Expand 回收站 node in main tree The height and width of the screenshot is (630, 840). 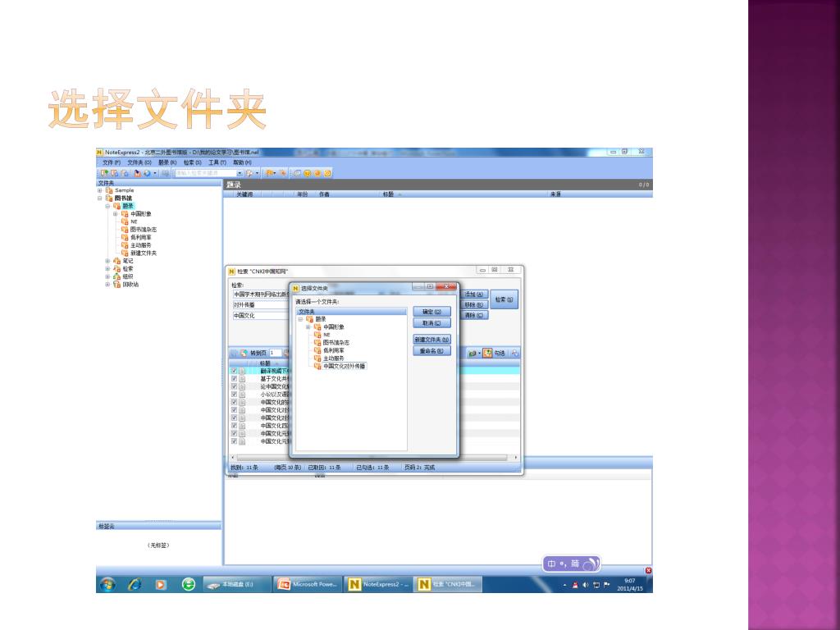click(x=107, y=285)
